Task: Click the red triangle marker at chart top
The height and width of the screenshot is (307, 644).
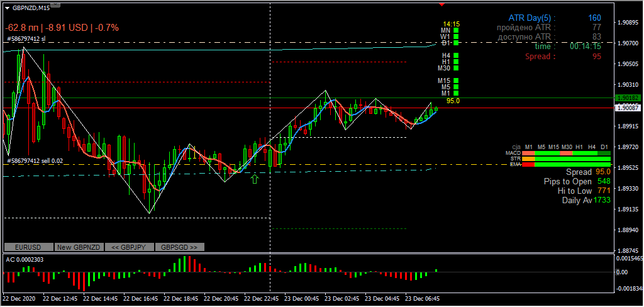Action: coord(442,4)
